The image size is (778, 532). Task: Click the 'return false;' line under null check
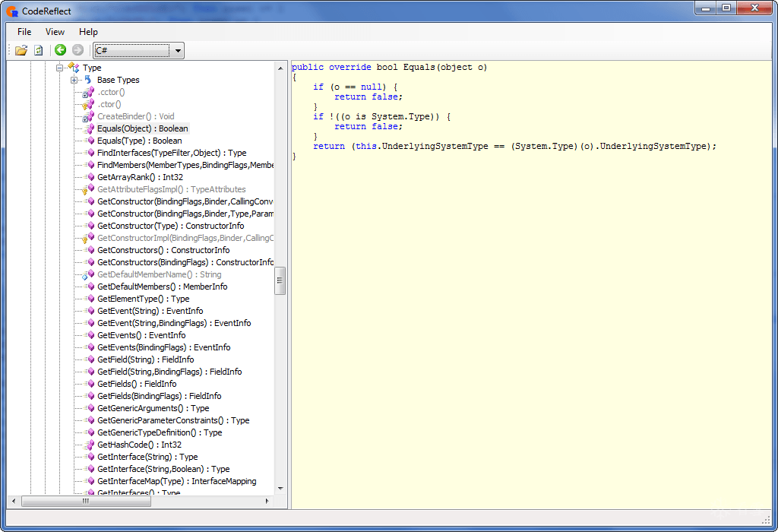click(368, 97)
